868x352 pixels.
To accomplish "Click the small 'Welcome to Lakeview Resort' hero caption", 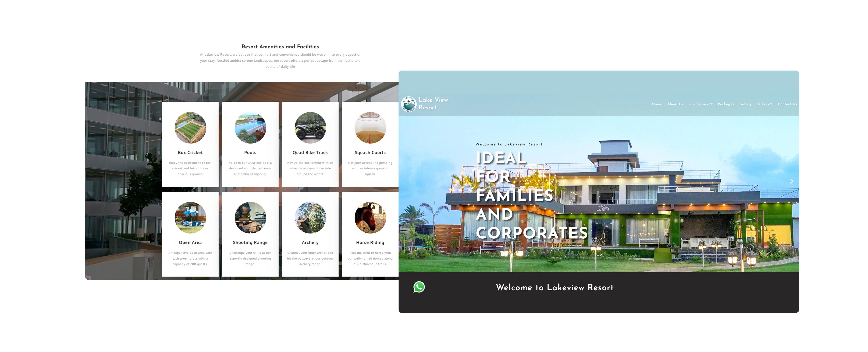I will click(x=509, y=144).
